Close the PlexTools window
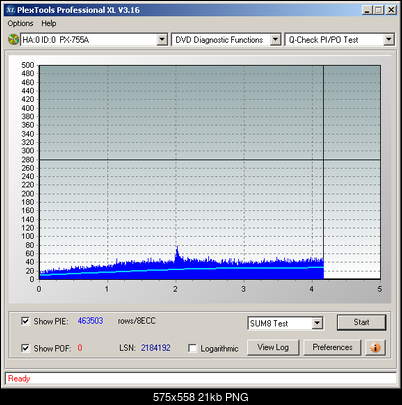 coord(391,10)
